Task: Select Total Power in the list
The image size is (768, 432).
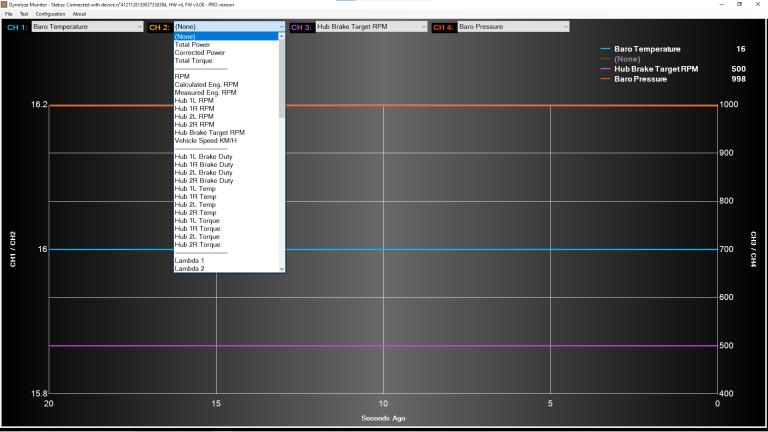Action: pos(226,45)
